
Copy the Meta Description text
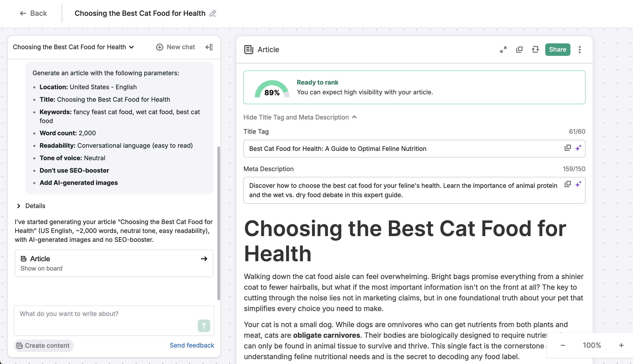click(x=568, y=184)
